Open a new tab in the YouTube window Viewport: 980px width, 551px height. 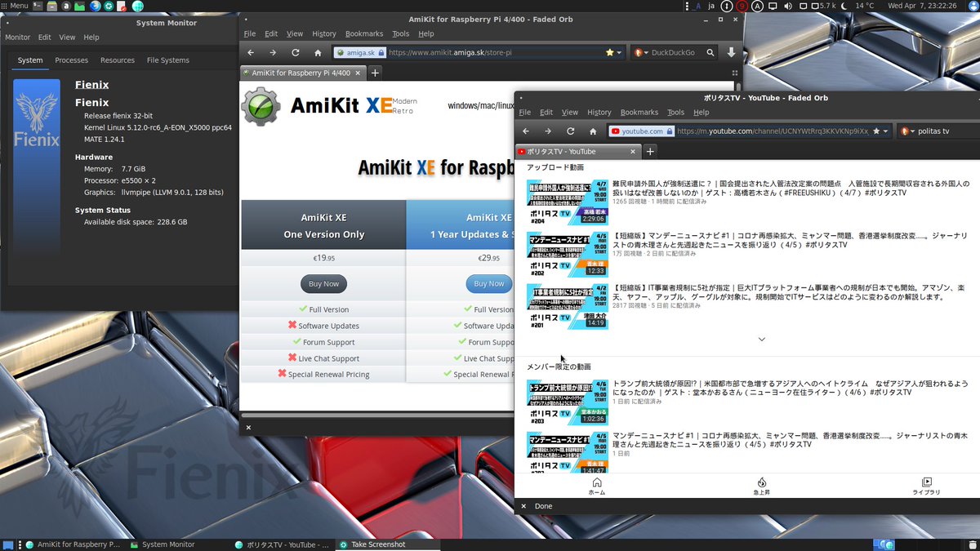tap(650, 151)
